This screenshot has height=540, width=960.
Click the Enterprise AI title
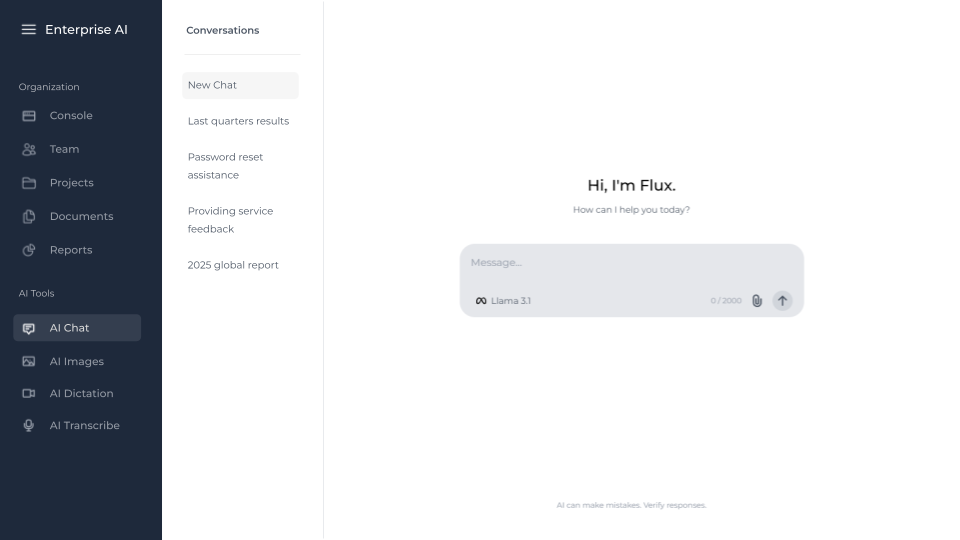[86, 30]
